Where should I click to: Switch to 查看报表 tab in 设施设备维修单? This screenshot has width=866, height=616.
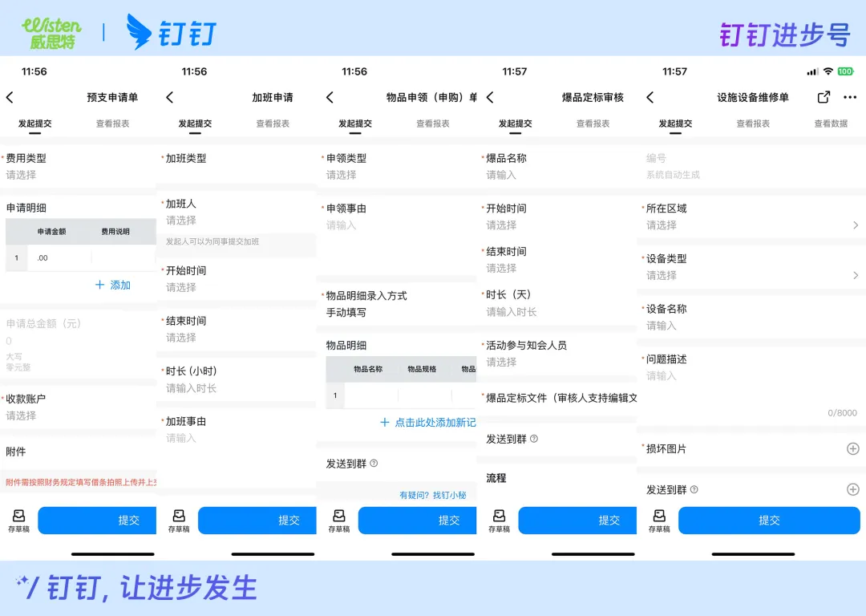click(x=753, y=124)
